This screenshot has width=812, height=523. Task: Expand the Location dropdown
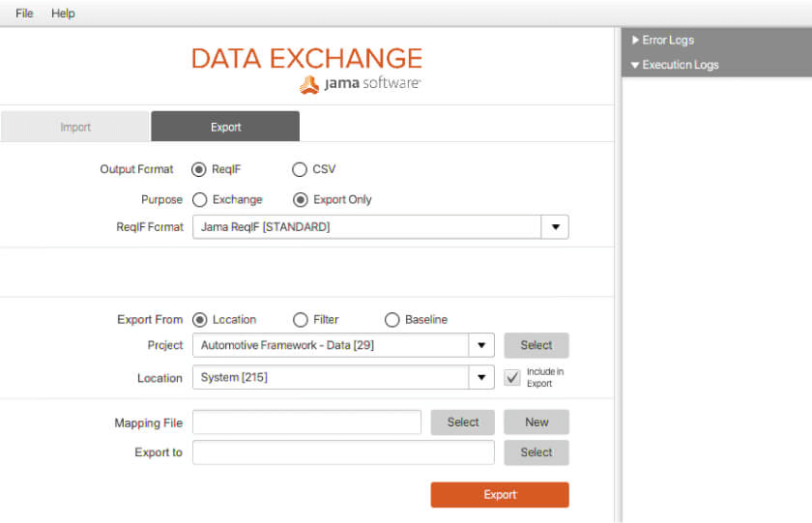[x=480, y=378]
